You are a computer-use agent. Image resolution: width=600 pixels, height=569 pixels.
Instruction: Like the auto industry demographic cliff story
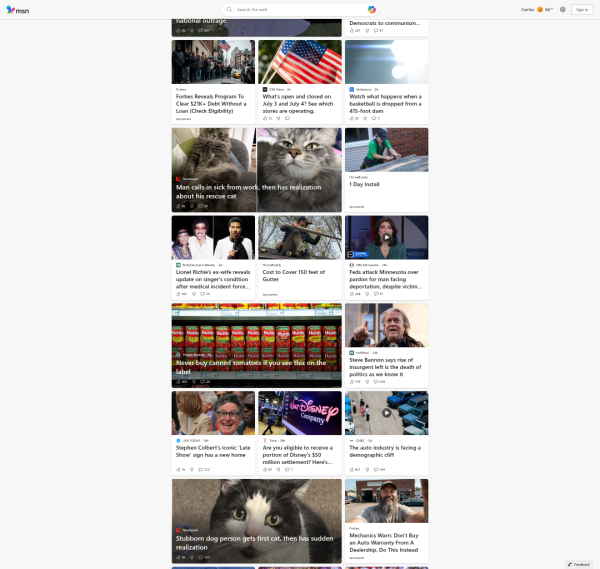pyautogui.click(x=355, y=470)
